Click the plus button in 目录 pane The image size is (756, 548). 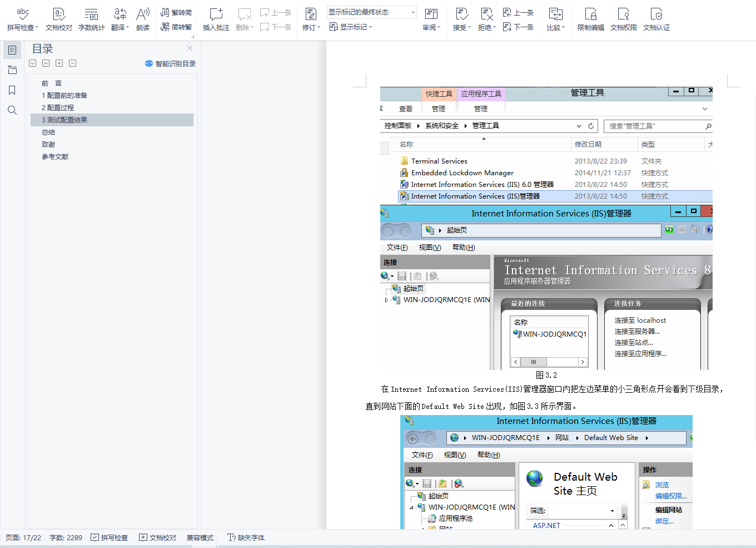pos(59,63)
